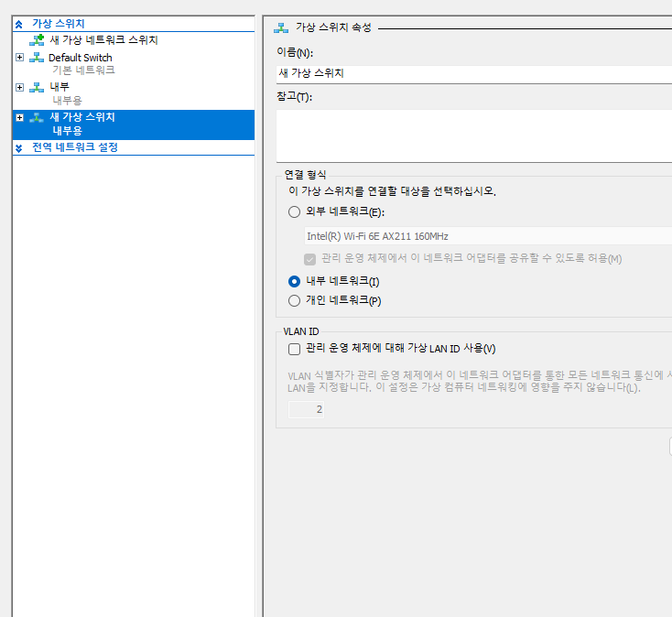The image size is (672, 617).
Task: Click the 이름 text field
Action: click(472, 74)
